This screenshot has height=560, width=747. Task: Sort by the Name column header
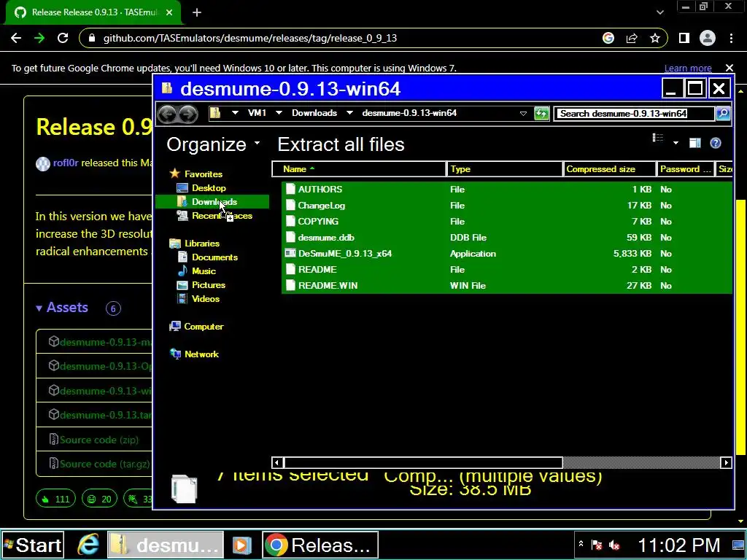coord(359,169)
